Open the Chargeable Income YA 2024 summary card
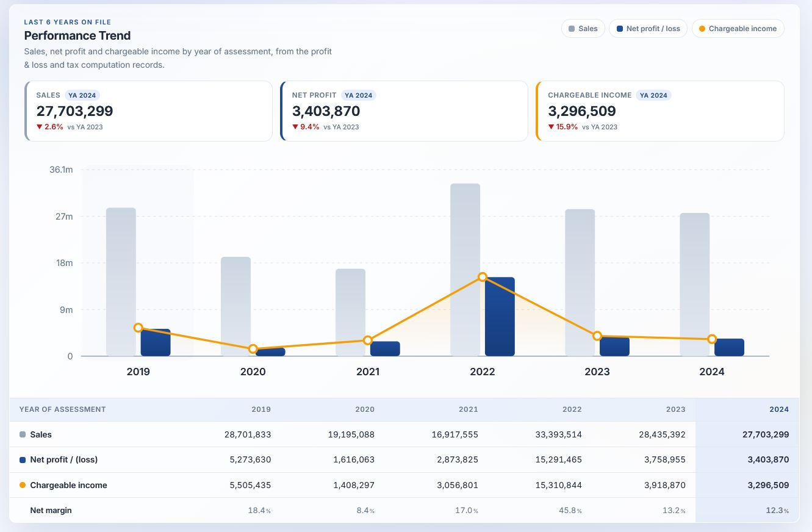The width and height of the screenshot is (812, 532). click(x=660, y=111)
